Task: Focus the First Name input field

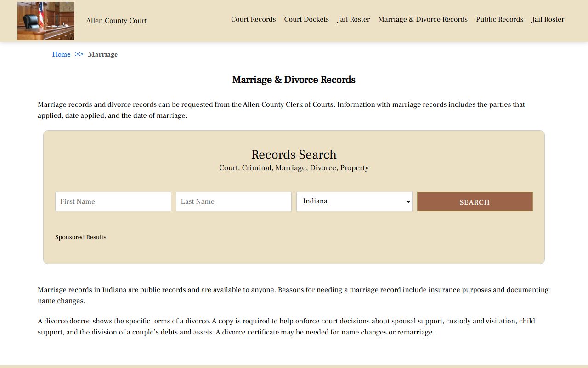Action: (113, 201)
